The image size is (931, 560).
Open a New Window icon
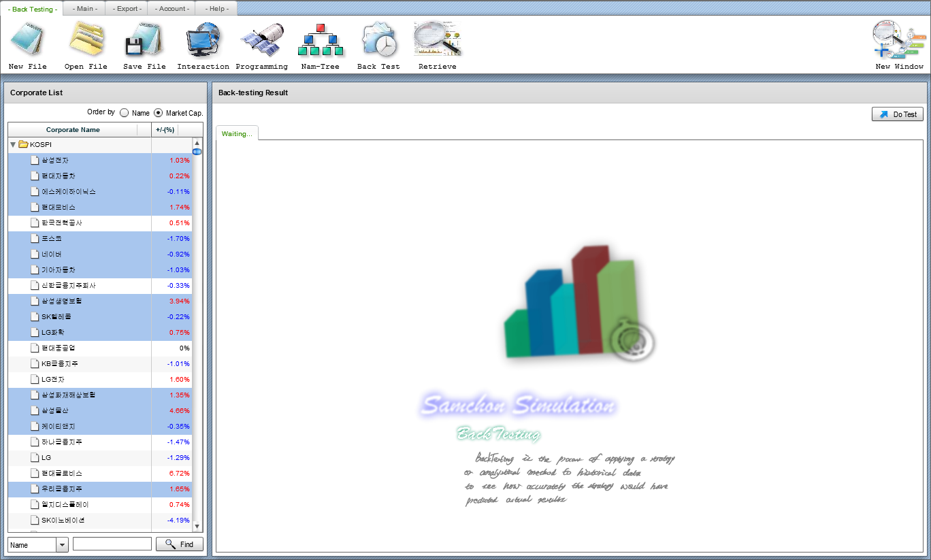tap(899, 39)
